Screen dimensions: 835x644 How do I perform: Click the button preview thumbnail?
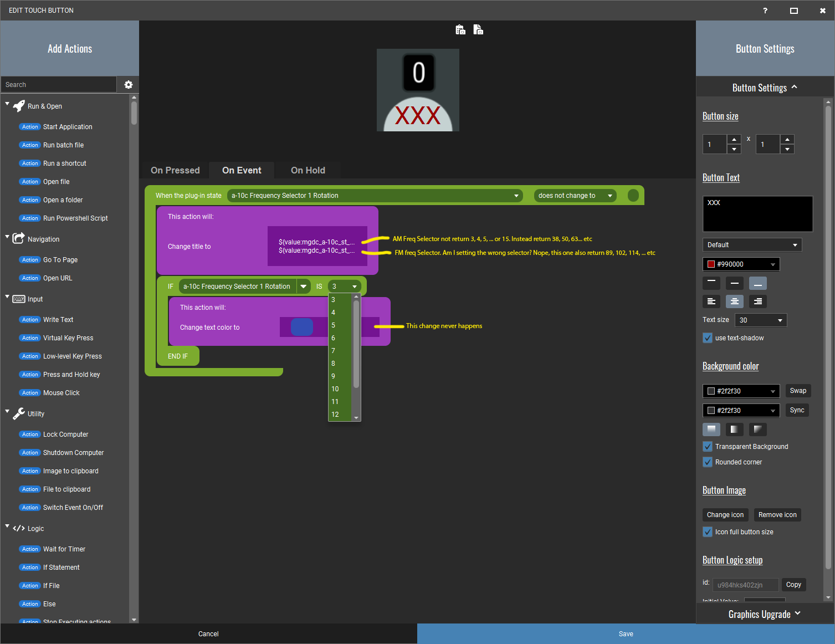point(418,90)
